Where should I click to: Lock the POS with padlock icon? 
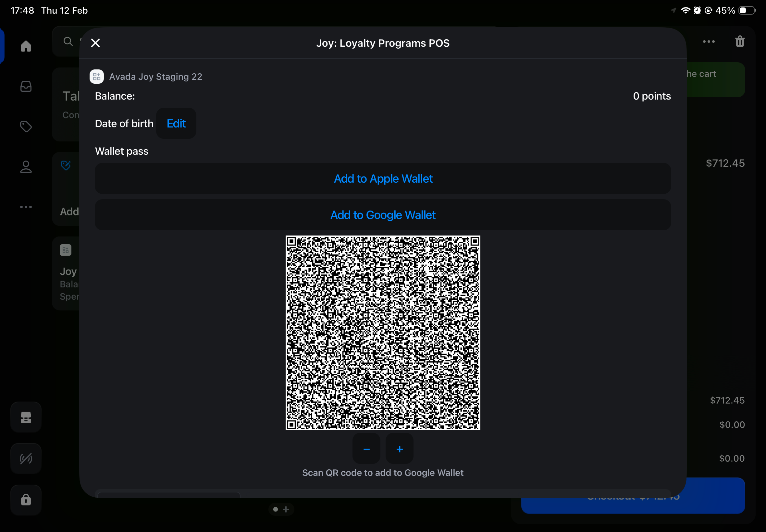pos(26,500)
